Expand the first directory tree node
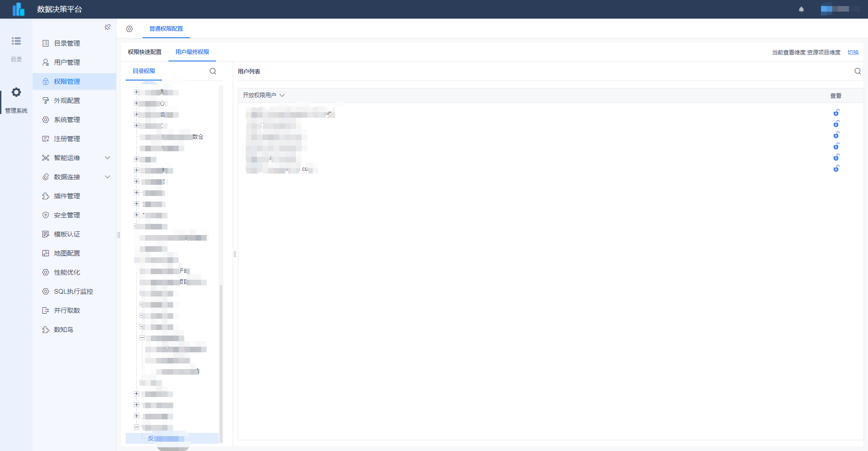This screenshot has height=451, width=868. [136, 92]
